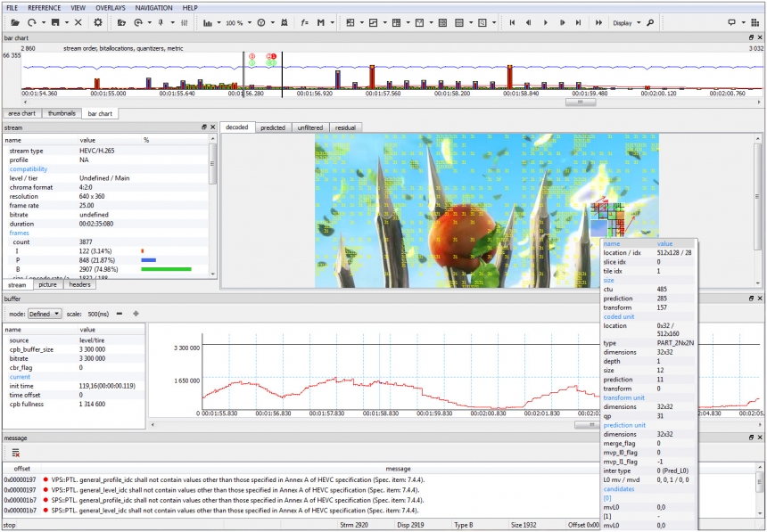Expand the speech bubble dropdown arrow
Viewport: 767px width, 532px height.
[743, 22]
